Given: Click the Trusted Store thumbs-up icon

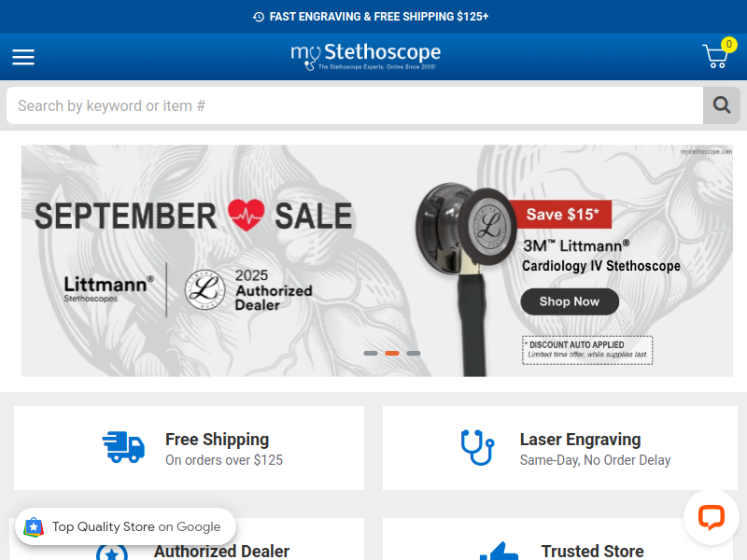Looking at the screenshot, I should [x=500, y=553].
